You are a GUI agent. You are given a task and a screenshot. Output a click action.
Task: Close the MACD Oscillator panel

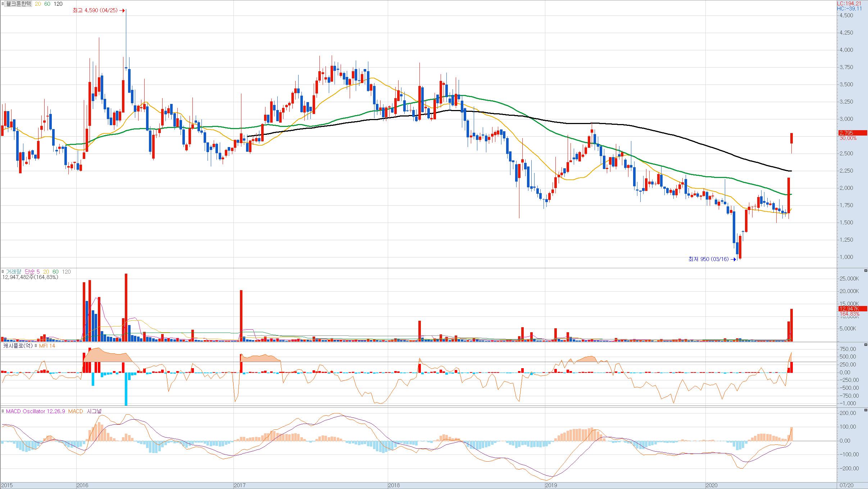[x=865, y=410]
